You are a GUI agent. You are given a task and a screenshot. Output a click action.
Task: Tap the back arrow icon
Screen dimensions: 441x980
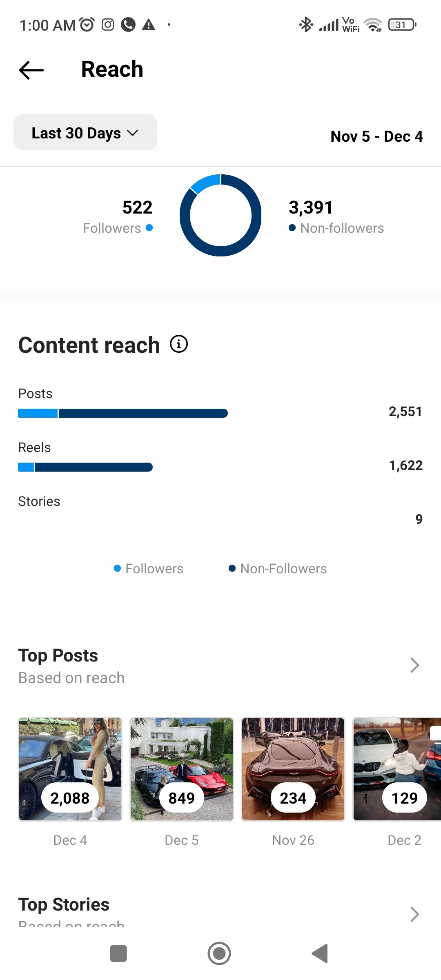click(x=31, y=70)
